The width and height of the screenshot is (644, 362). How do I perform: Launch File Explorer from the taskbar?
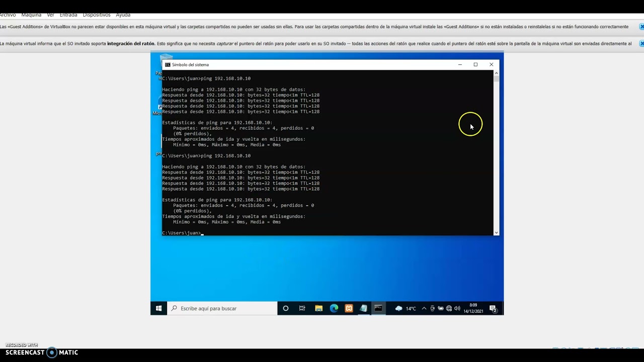click(318, 308)
